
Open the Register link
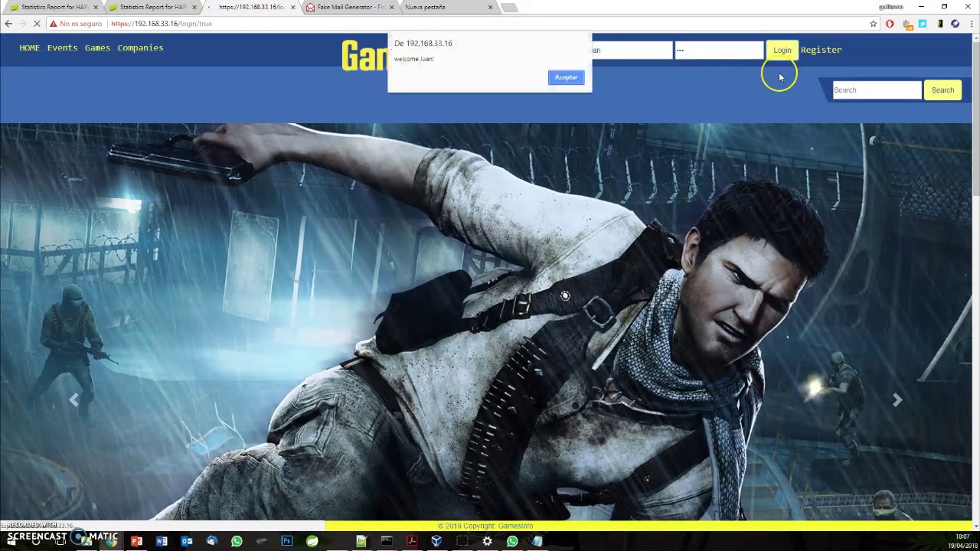pos(821,50)
